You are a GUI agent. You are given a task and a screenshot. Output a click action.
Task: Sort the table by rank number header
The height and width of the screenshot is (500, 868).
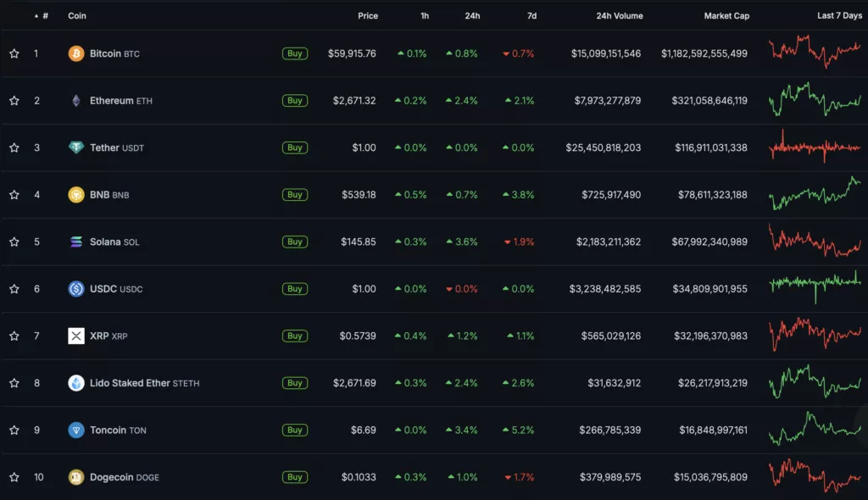point(44,16)
